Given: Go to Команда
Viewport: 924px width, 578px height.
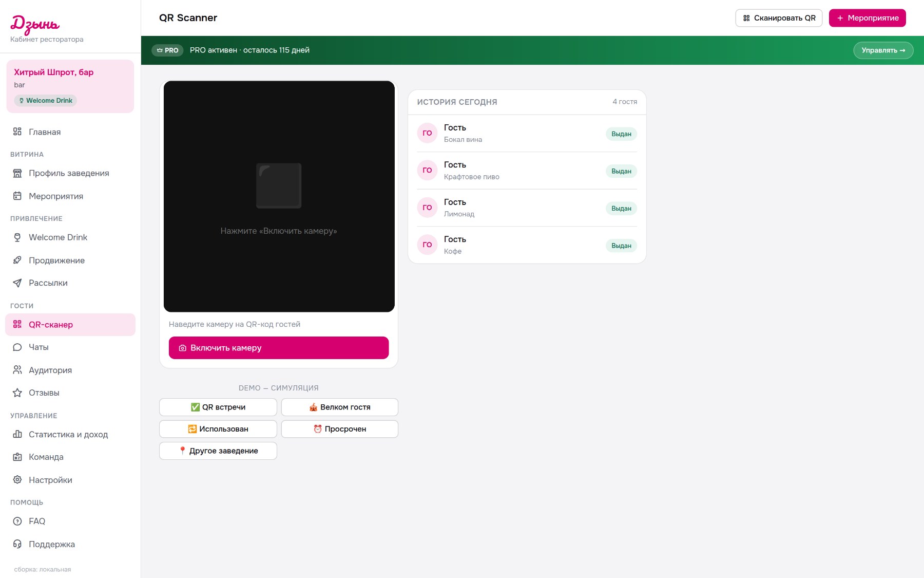Looking at the screenshot, I should point(70,457).
